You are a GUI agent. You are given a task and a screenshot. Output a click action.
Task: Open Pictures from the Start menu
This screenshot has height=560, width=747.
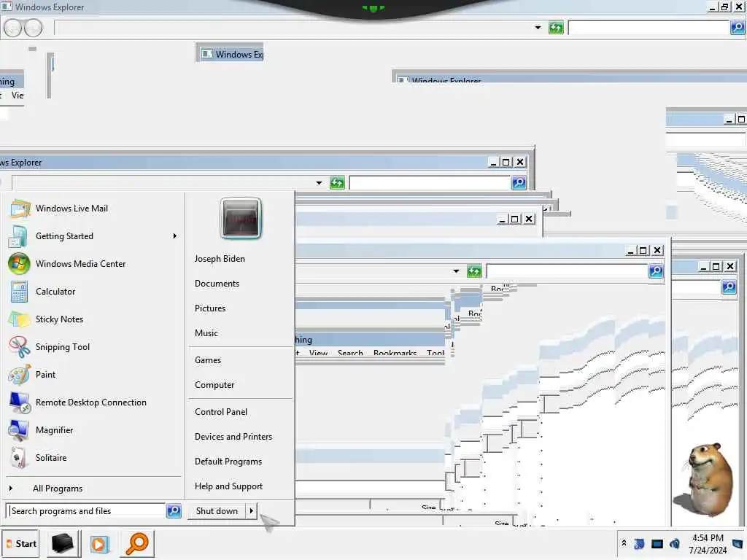[210, 308]
